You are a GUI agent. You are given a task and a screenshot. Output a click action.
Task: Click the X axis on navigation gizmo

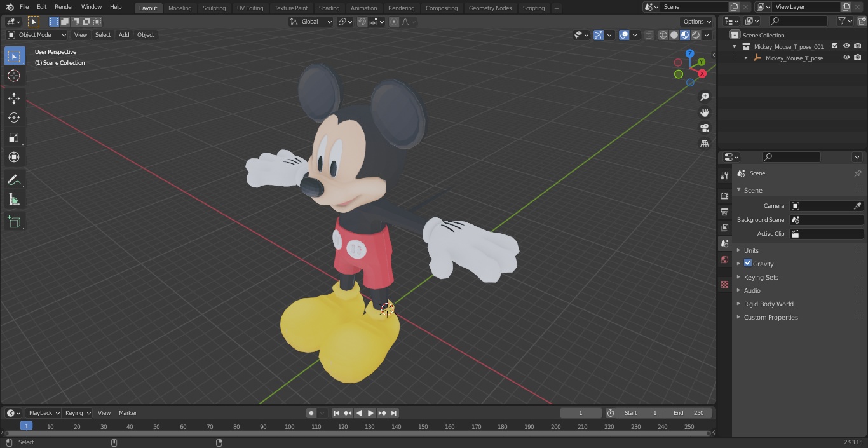tap(702, 74)
